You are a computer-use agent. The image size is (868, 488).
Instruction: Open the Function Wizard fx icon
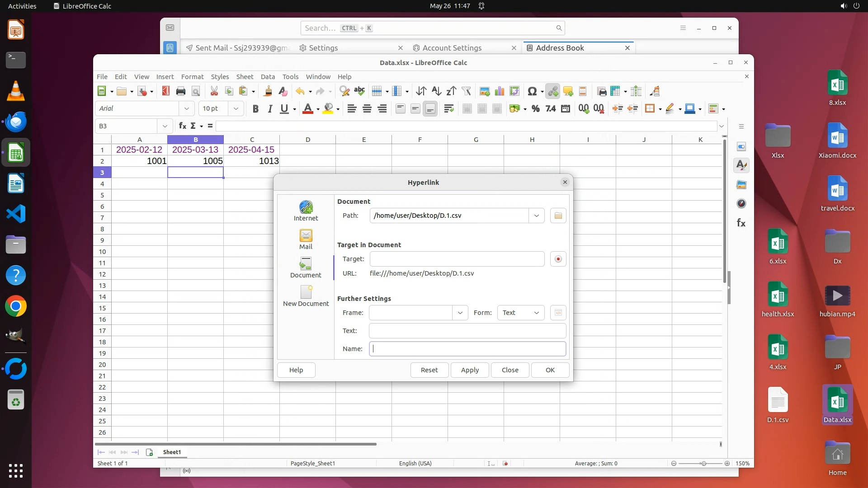(x=182, y=126)
